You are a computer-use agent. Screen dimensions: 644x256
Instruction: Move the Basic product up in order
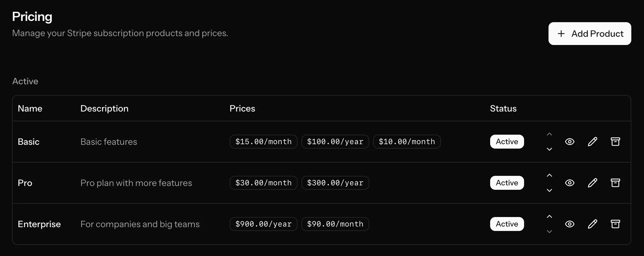549,134
